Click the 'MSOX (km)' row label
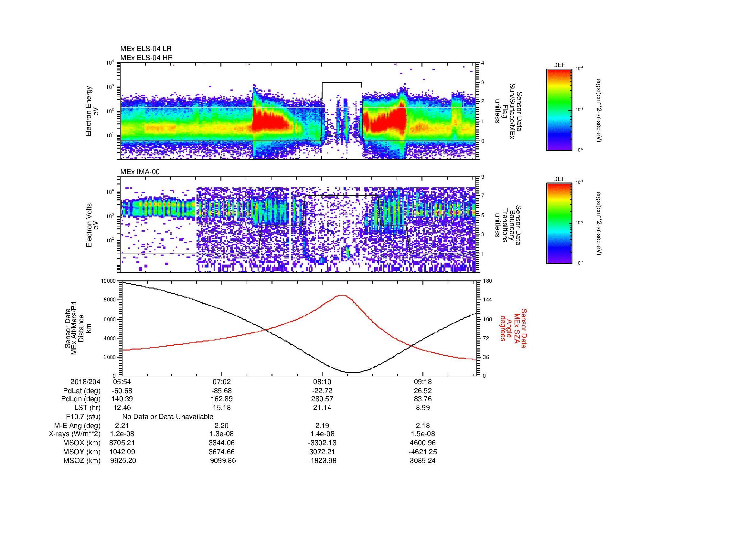This screenshot has width=756, height=534. tap(82, 443)
